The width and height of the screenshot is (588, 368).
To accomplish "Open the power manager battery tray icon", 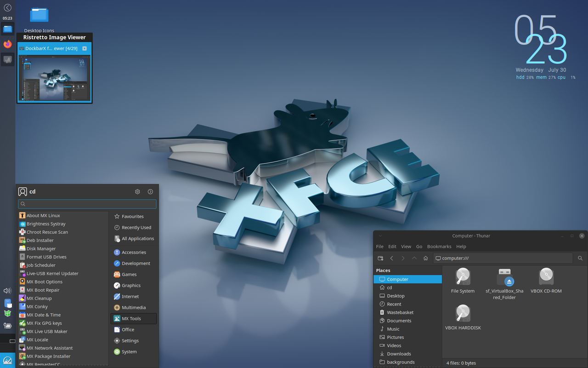I will click(7, 326).
